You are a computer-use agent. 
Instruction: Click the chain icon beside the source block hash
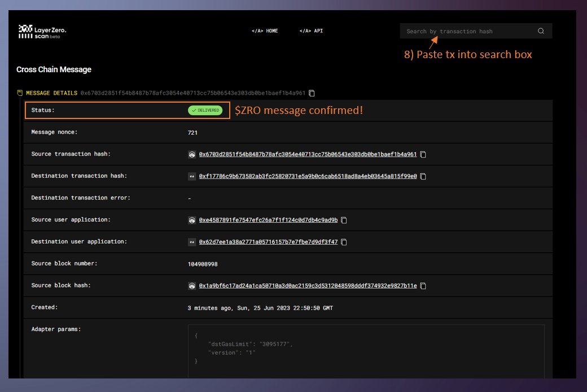[192, 285]
